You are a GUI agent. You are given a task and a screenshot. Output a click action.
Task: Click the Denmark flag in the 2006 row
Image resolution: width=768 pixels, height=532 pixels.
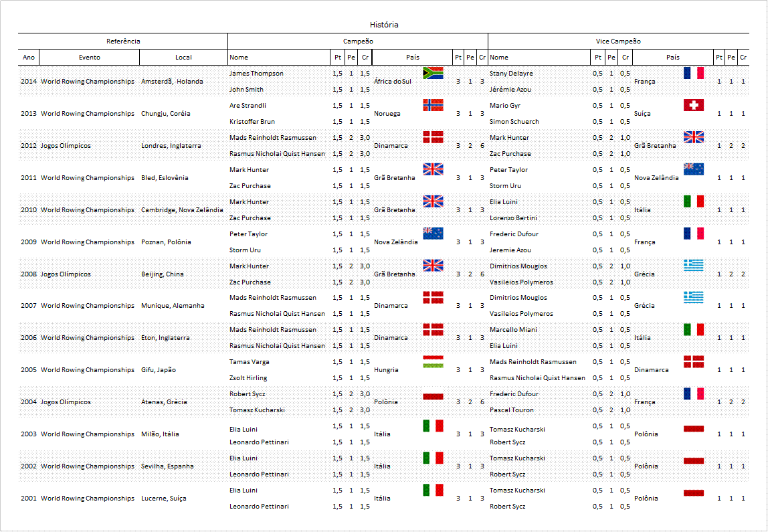pyautogui.click(x=433, y=330)
